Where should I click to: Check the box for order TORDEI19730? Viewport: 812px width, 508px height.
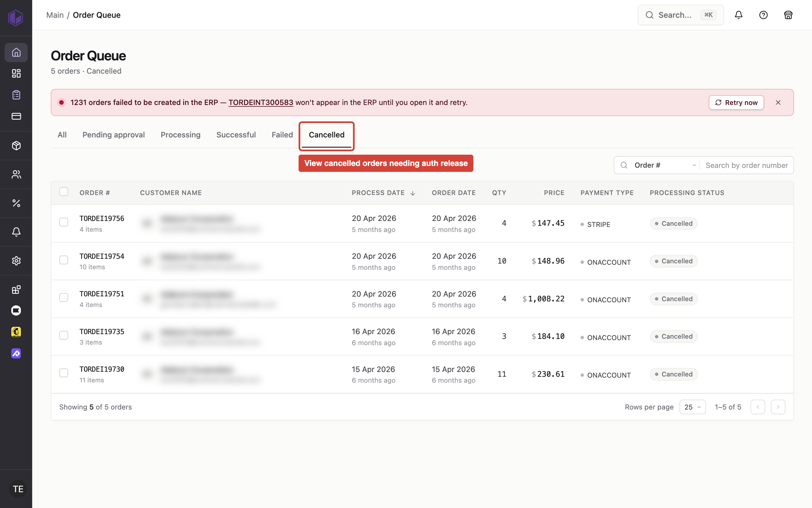click(x=64, y=373)
